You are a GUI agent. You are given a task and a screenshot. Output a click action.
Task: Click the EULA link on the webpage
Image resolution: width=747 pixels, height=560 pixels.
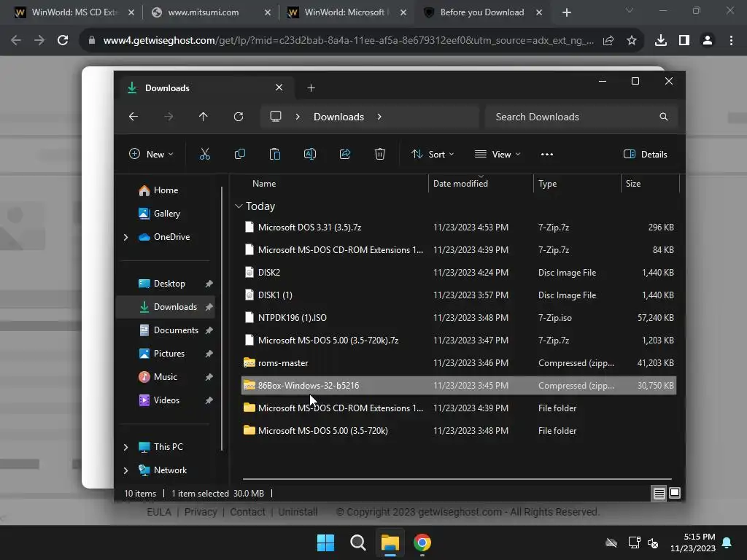pyautogui.click(x=159, y=512)
